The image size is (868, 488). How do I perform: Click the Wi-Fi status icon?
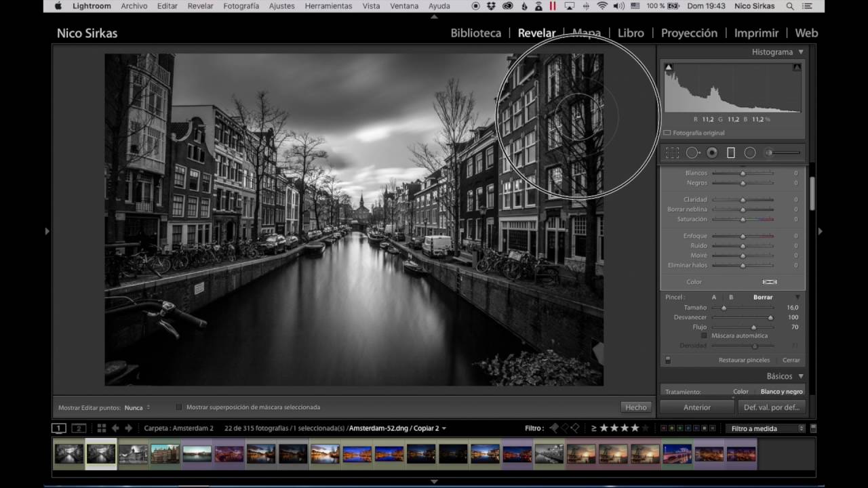tap(602, 6)
